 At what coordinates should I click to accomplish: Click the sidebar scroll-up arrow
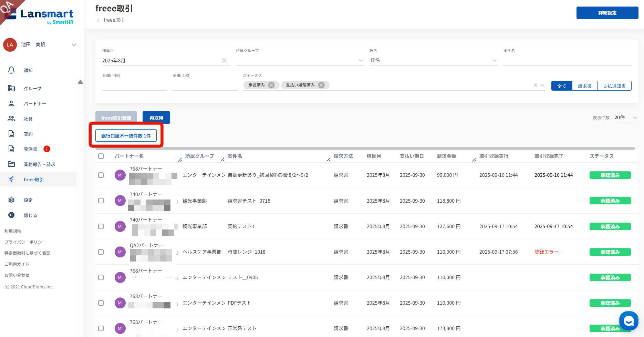[x=80, y=82]
